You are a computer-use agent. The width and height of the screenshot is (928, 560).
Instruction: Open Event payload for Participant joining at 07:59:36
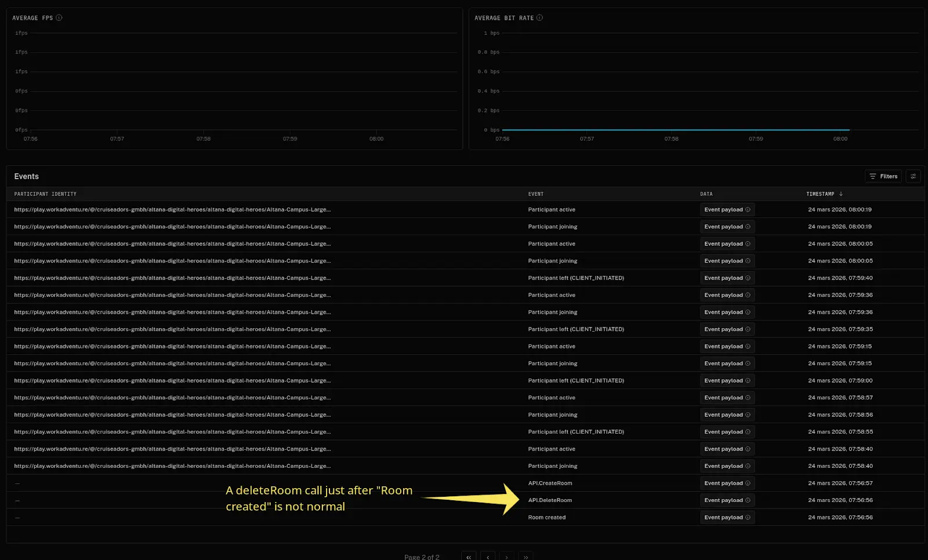[x=727, y=312]
